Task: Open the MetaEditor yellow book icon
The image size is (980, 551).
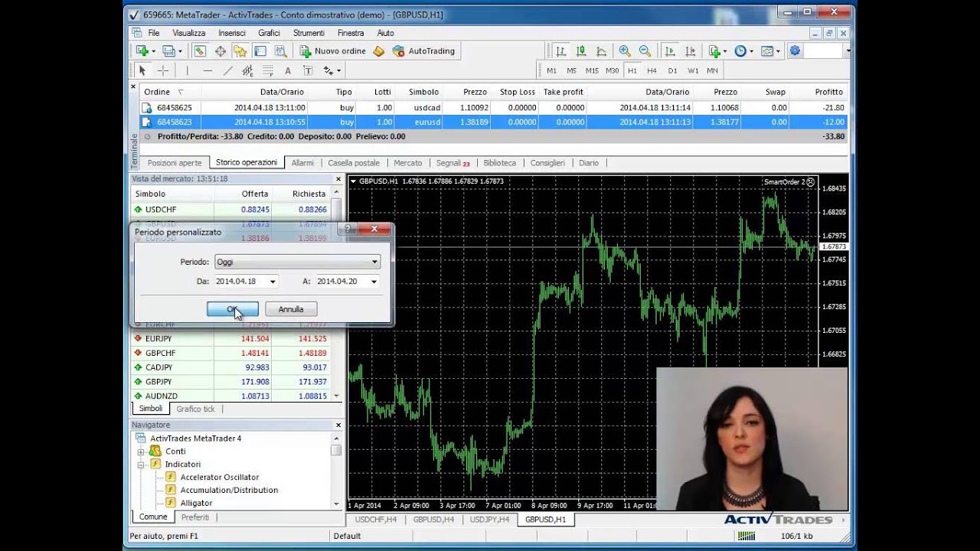Action: 378,51
